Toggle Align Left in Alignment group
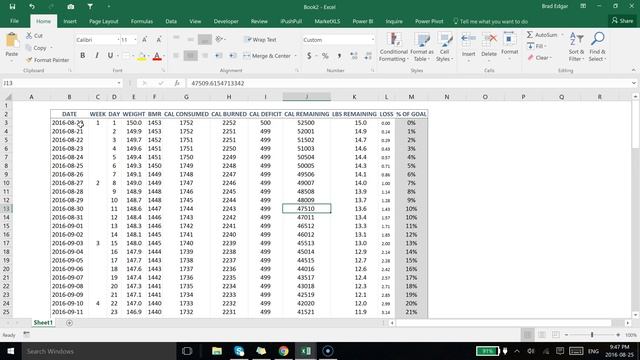The image size is (640, 360). pos(176,56)
